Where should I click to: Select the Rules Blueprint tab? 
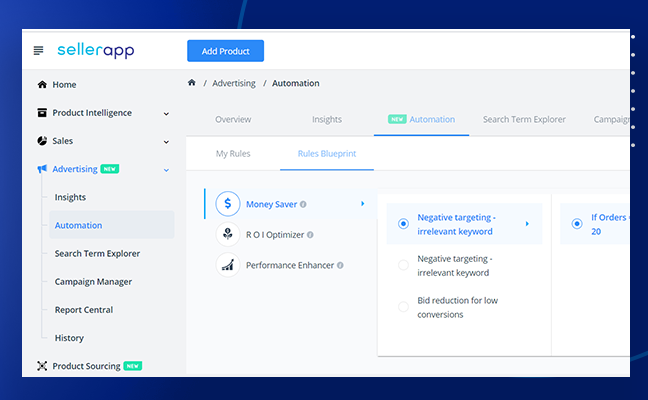click(326, 154)
